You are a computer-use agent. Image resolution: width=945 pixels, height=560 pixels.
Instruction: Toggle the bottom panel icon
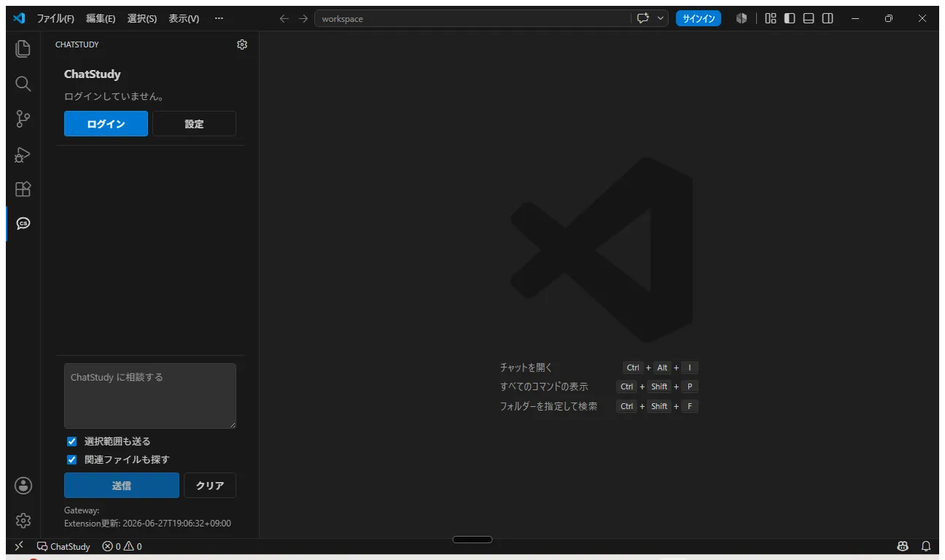click(809, 19)
